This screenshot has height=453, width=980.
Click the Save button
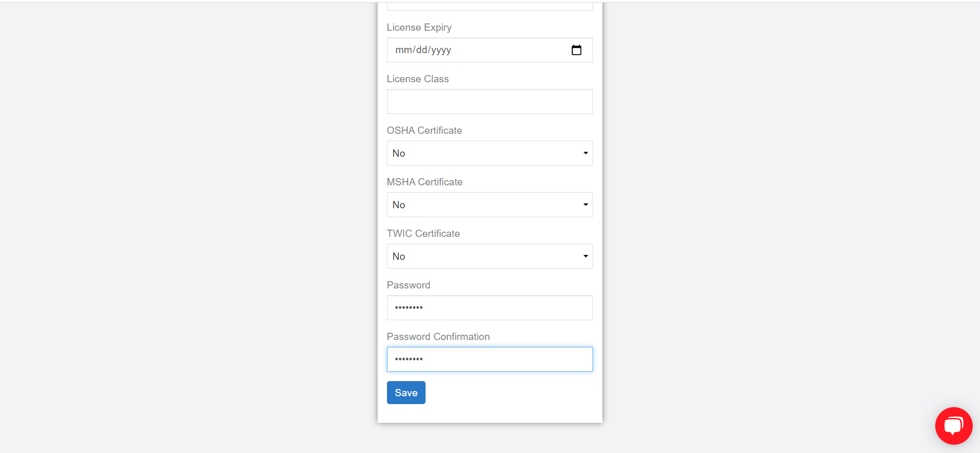click(406, 393)
